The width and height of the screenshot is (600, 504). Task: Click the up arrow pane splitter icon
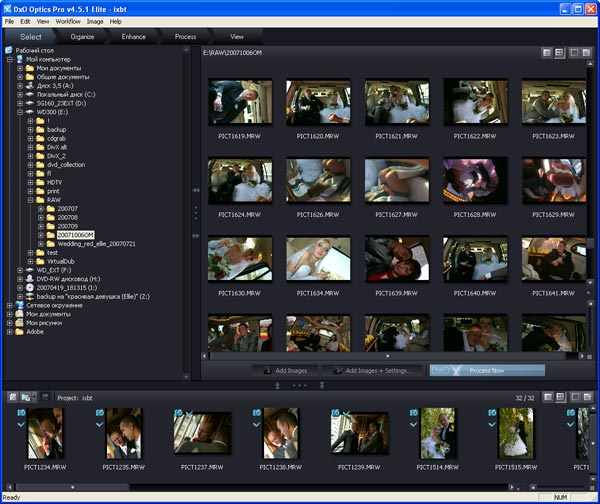tap(278, 385)
